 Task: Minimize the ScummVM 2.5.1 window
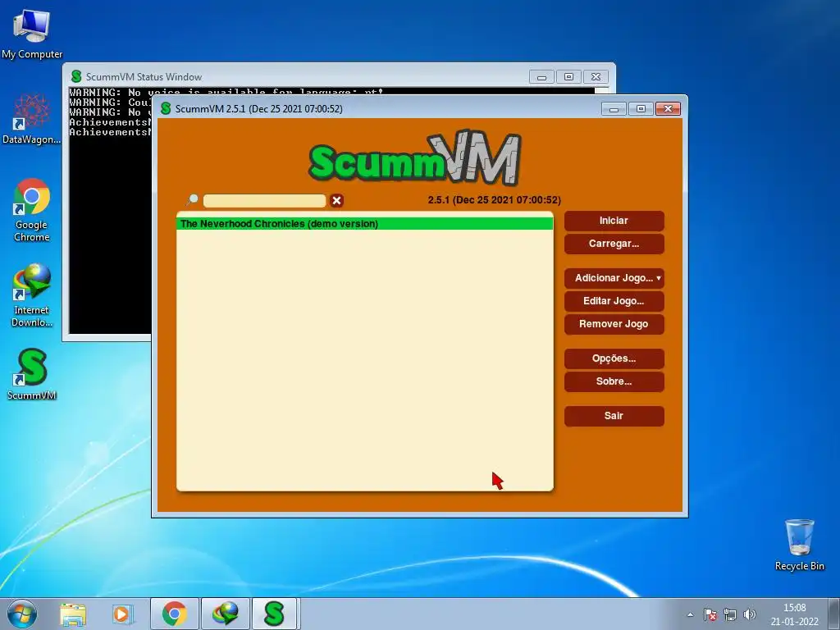click(x=614, y=109)
